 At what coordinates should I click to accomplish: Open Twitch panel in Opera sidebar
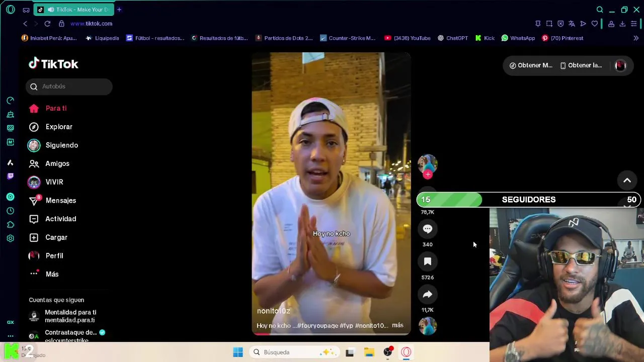coord(10,176)
